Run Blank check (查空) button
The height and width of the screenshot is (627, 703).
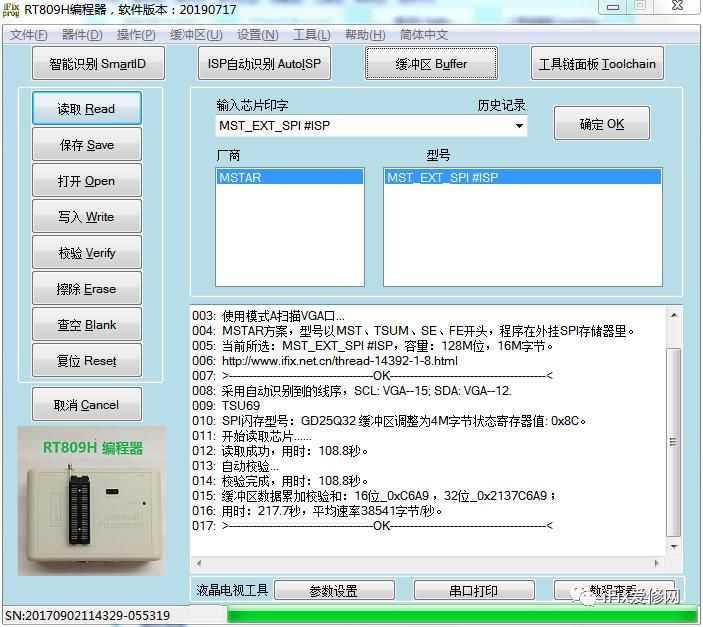coord(86,325)
